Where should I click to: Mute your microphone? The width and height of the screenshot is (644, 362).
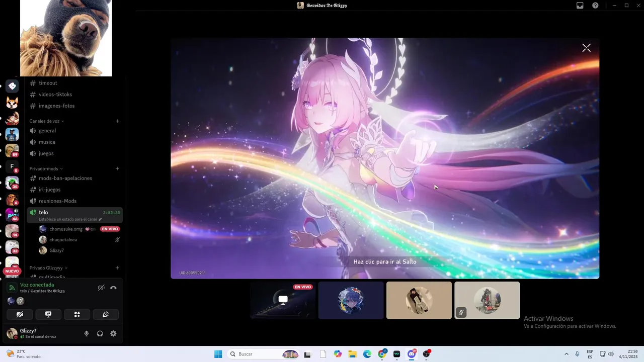point(87,333)
